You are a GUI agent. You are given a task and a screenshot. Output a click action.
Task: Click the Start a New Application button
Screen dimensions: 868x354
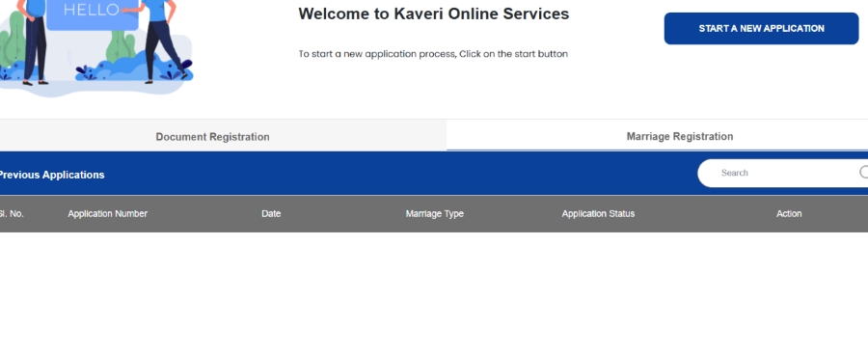click(x=761, y=28)
